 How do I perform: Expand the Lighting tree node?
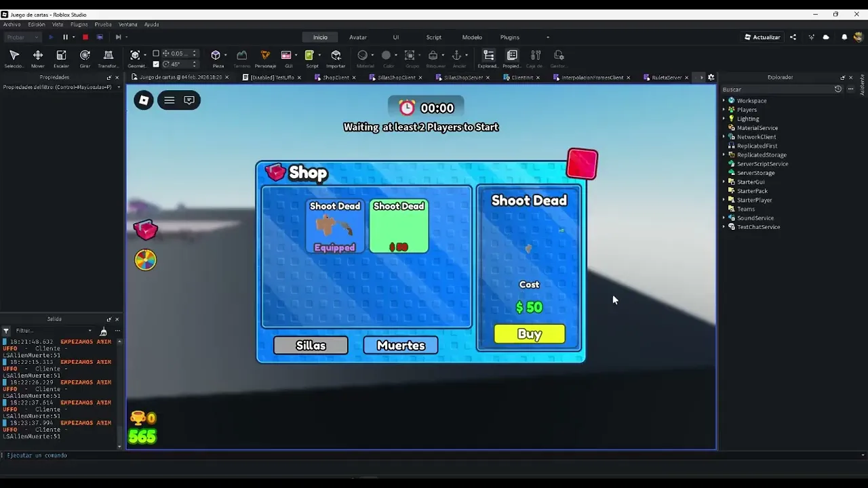pos(724,119)
